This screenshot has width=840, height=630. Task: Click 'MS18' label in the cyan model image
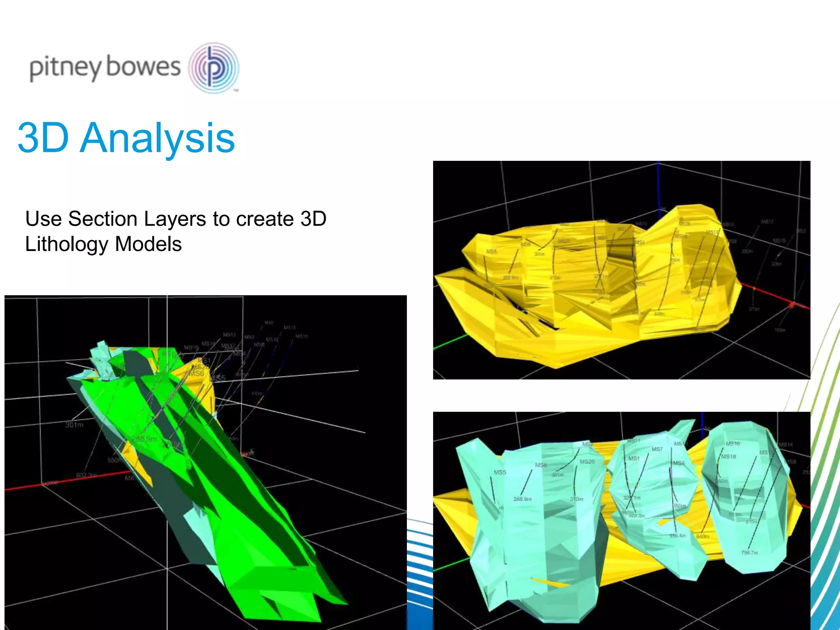pyautogui.click(x=728, y=456)
